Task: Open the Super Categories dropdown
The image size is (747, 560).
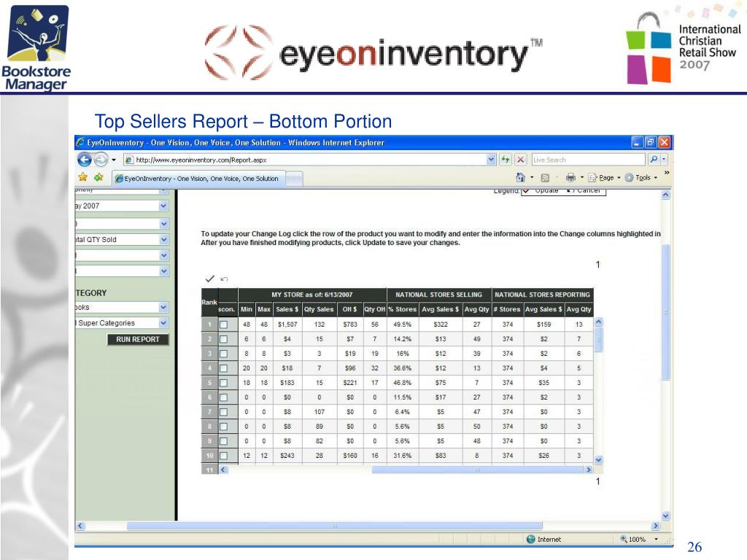Action: [163, 323]
